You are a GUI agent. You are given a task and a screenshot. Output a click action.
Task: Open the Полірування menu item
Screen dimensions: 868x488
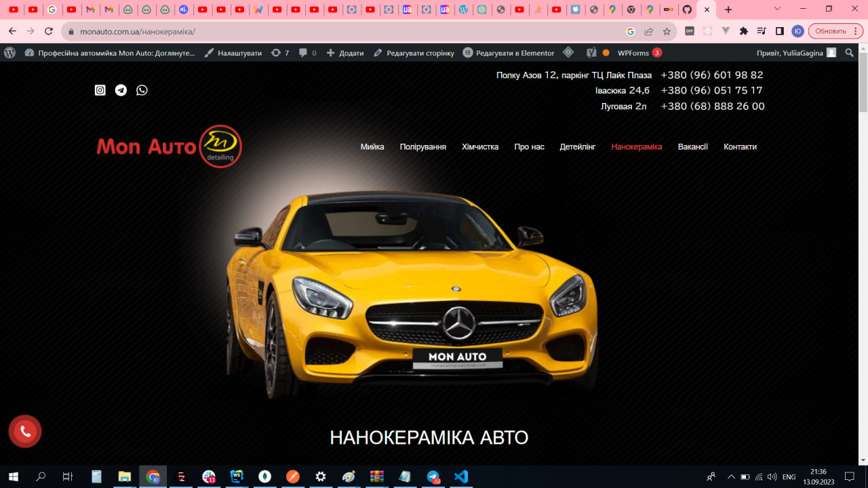click(423, 146)
